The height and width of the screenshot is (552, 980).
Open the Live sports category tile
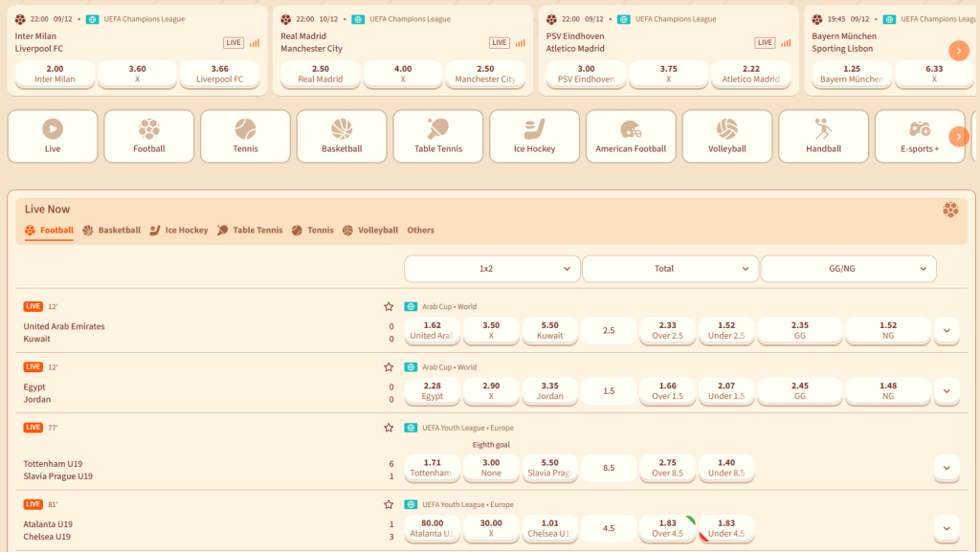(x=53, y=136)
